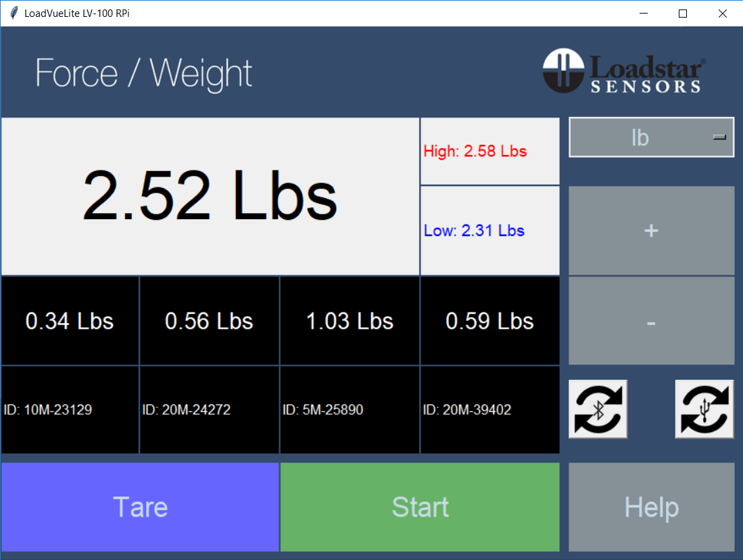Select the 0.34 Lbs sensor reading
743x560 pixels.
coord(70,321)
